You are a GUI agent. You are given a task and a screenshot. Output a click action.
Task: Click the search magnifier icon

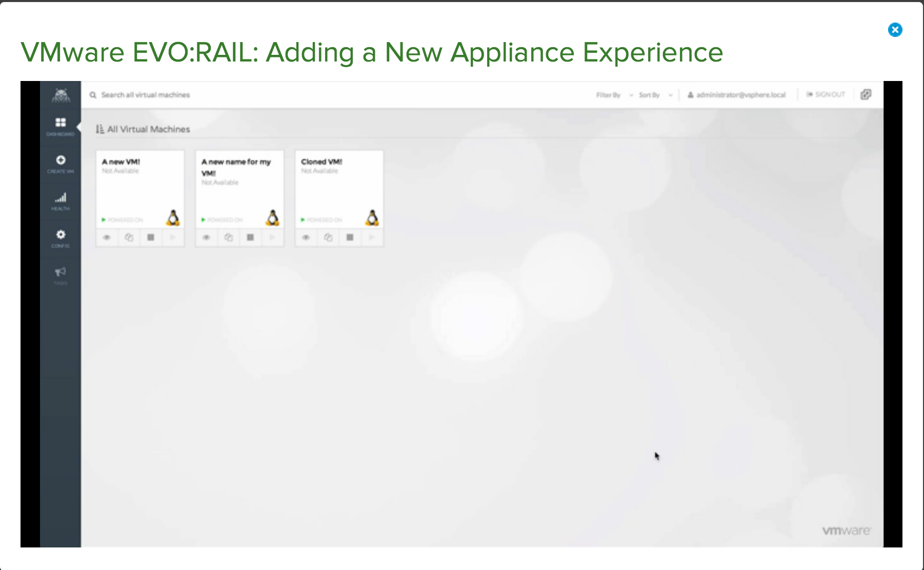click(93, 95)
